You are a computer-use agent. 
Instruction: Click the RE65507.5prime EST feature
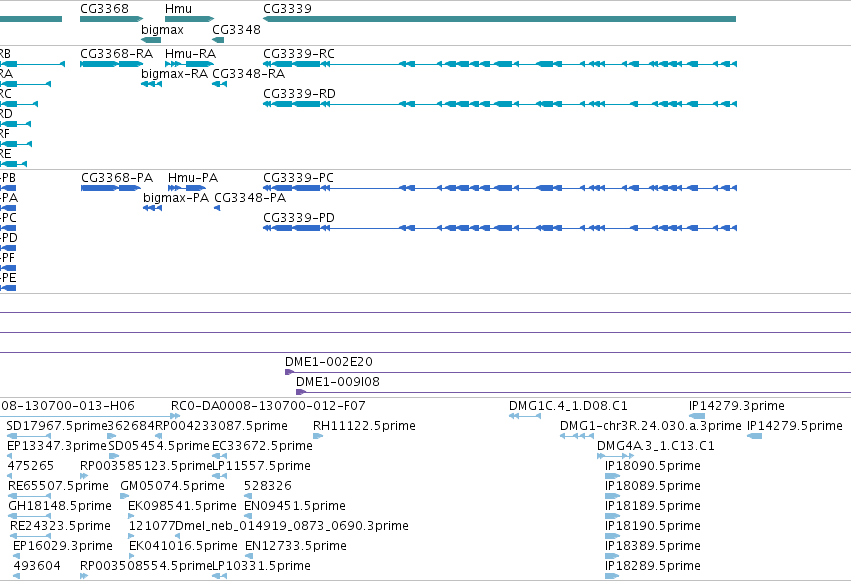[29, 496]
